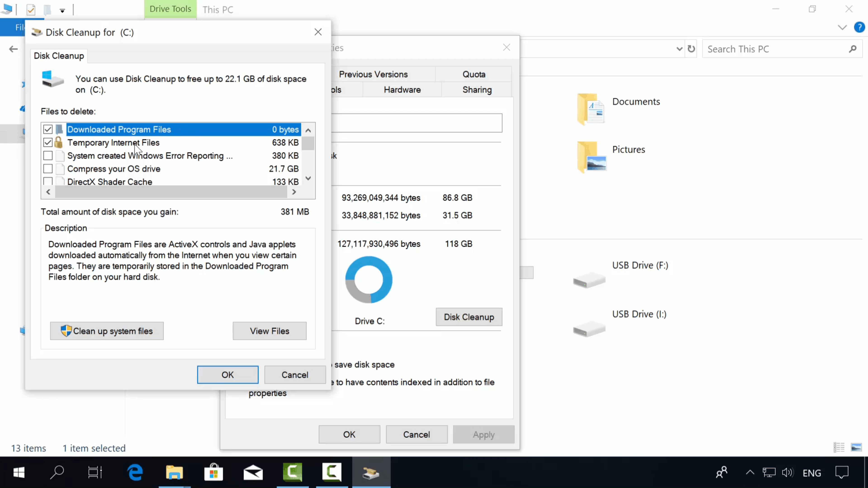This screenshot has height=488, width=868.
Task: Click the left arrow of the horizontal scrollbar
Action: (48, 192)
